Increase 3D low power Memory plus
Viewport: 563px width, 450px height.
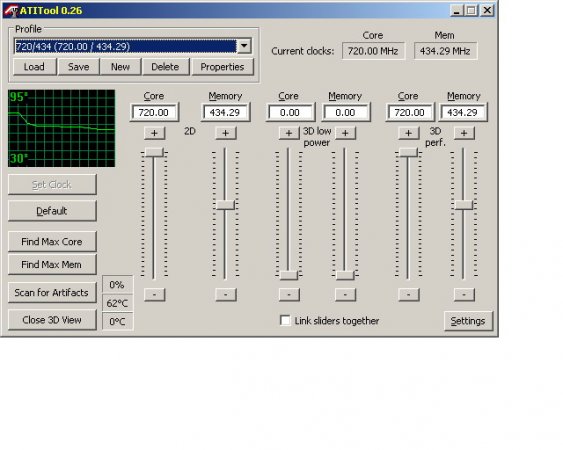click(x=345, y=133)
